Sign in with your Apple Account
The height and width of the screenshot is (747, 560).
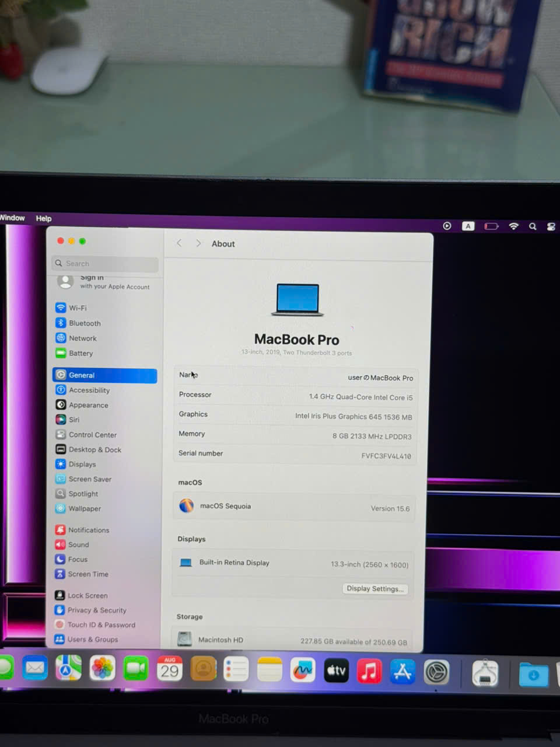(105, 282)
